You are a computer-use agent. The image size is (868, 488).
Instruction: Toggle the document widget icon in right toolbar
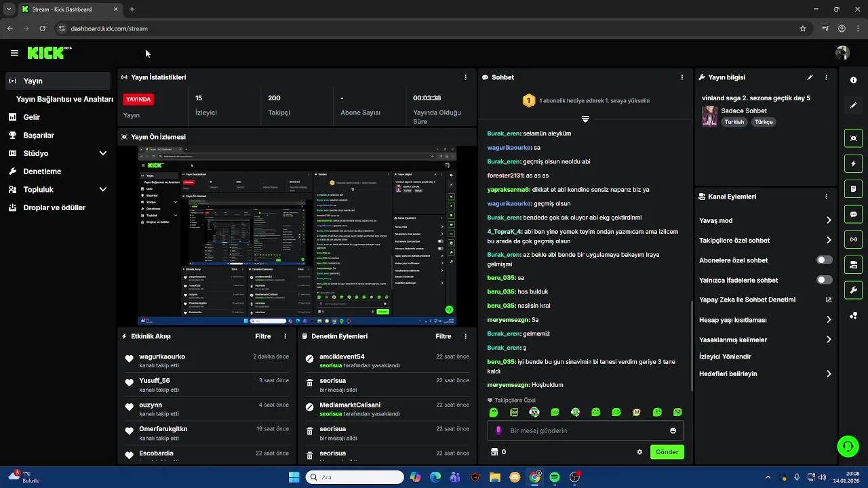coord(853,188)
